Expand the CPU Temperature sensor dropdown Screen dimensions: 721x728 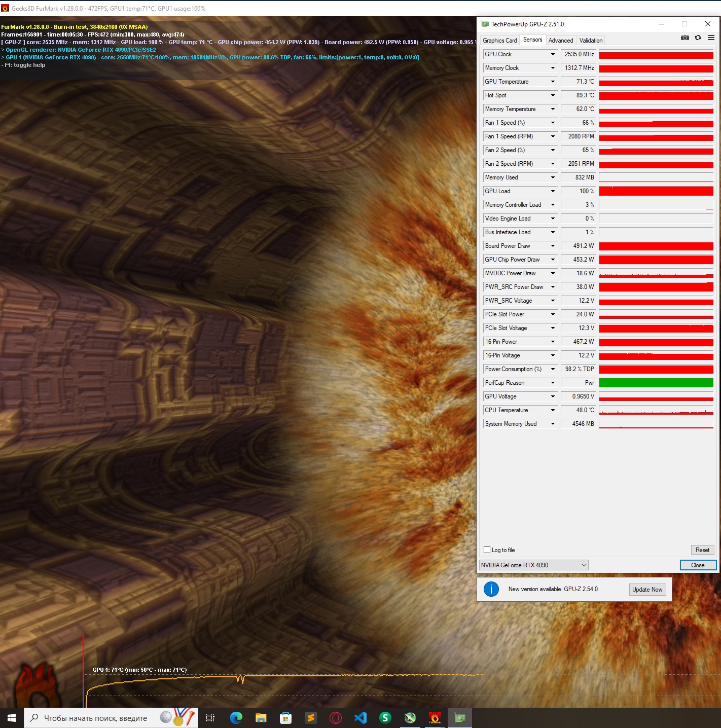553,410
